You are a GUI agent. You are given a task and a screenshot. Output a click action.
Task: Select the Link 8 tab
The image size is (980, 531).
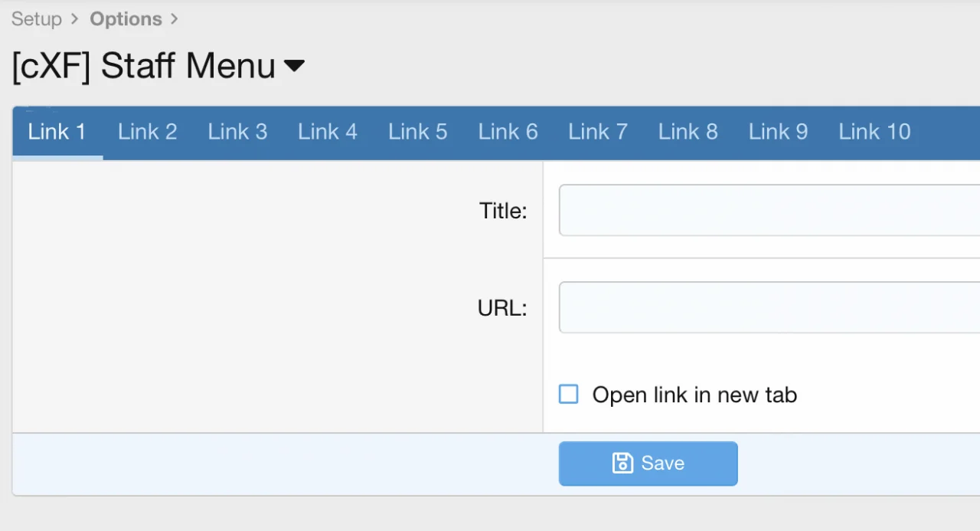click(x=688, y=132)
